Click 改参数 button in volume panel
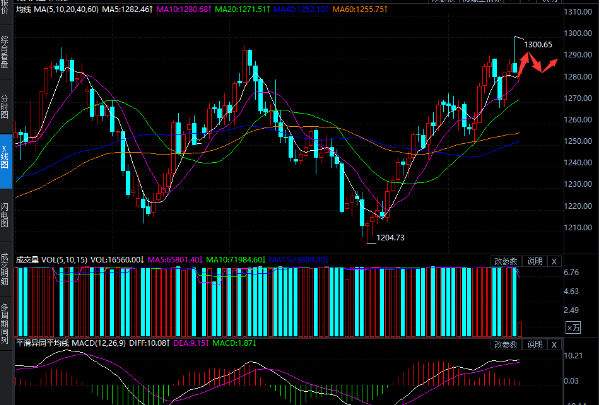 [506, 261]
